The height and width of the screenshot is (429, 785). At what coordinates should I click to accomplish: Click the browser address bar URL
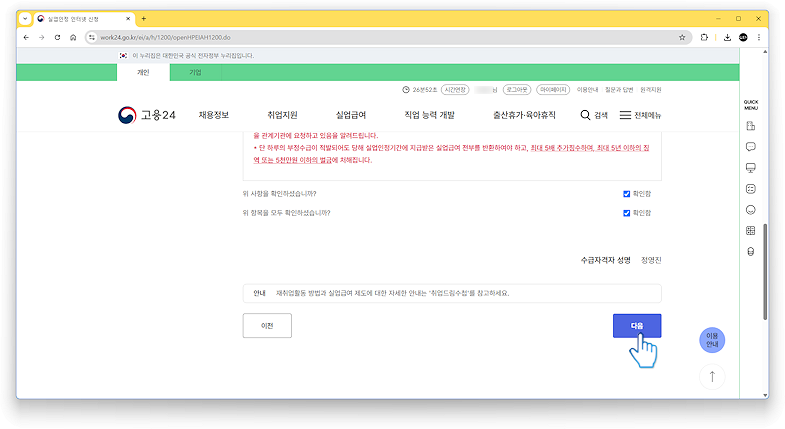(165, 38)
